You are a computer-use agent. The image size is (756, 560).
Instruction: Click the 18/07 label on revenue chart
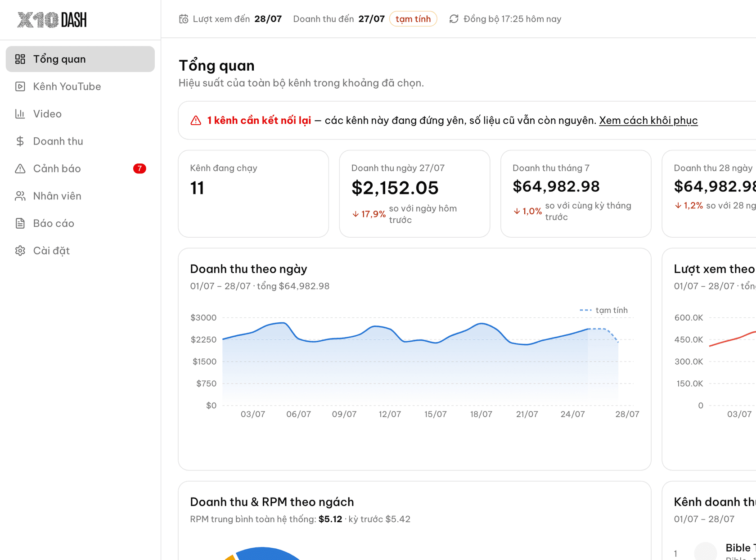coord(481,414)
